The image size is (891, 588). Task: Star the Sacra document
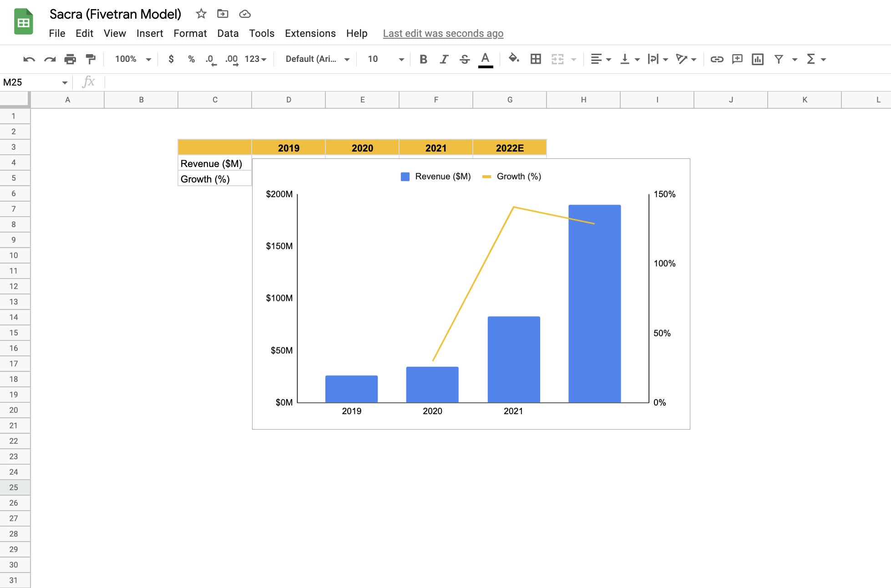point(201,14)
